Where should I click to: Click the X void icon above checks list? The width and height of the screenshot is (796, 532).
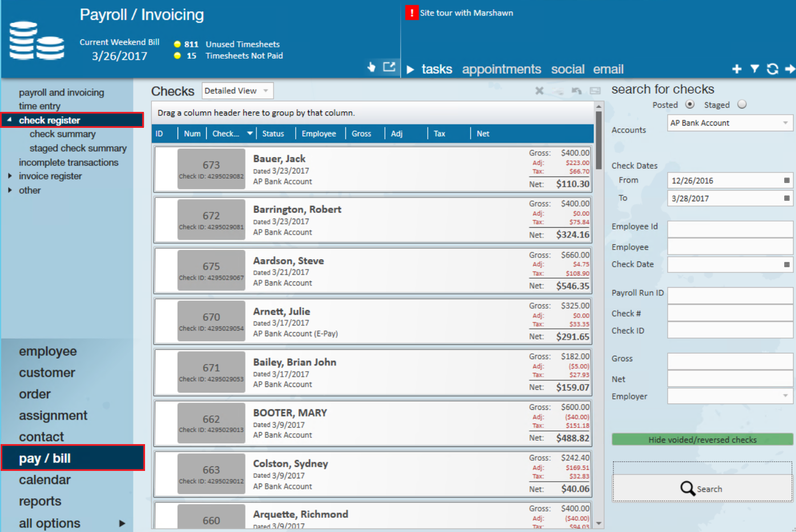point(539,91)
